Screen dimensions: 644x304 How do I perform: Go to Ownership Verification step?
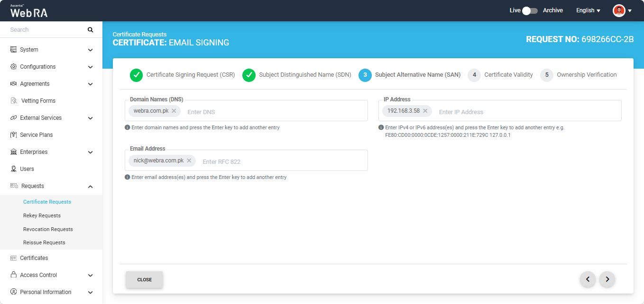tap(579, 75)
